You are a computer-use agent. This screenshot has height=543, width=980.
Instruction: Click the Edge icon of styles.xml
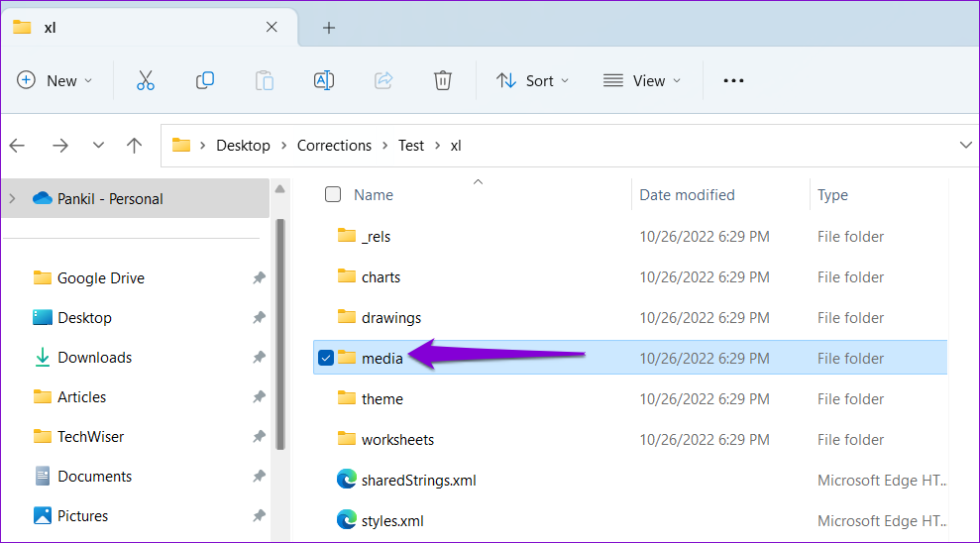[x=347, y=520]
